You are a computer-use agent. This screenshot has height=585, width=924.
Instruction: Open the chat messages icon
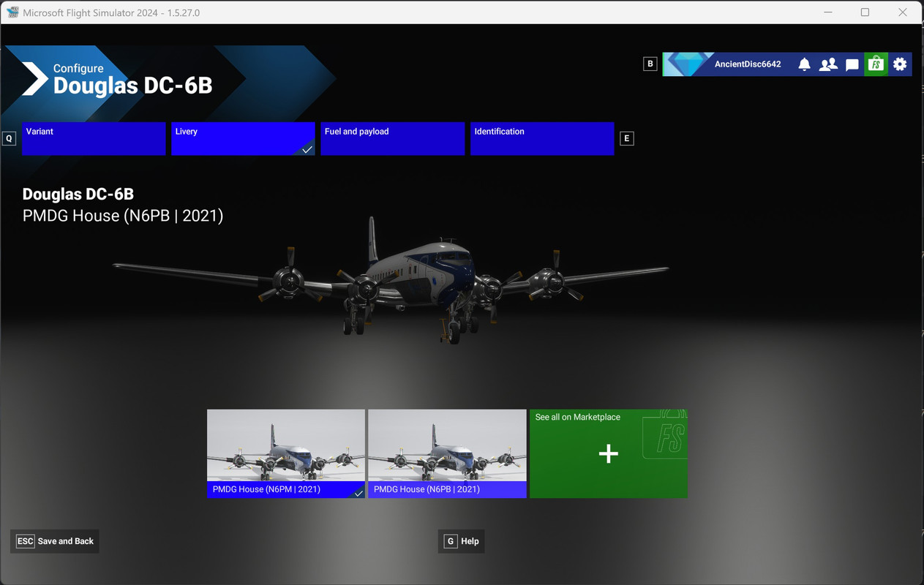click(x=852, y=64)
